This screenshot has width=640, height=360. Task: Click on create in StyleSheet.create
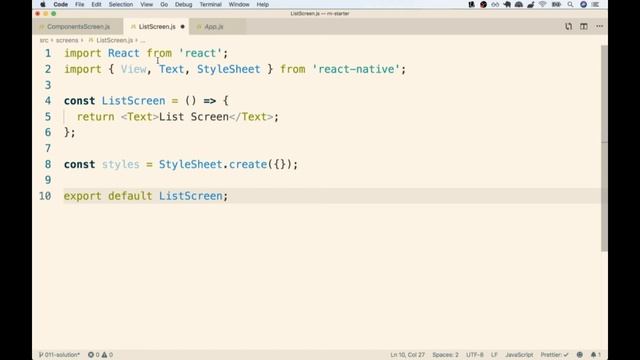click(248, 164)
